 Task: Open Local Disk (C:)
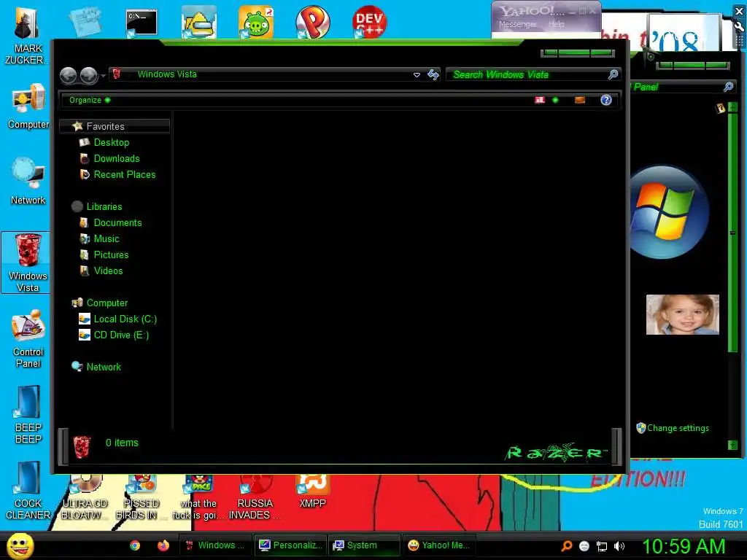point(117,319)
